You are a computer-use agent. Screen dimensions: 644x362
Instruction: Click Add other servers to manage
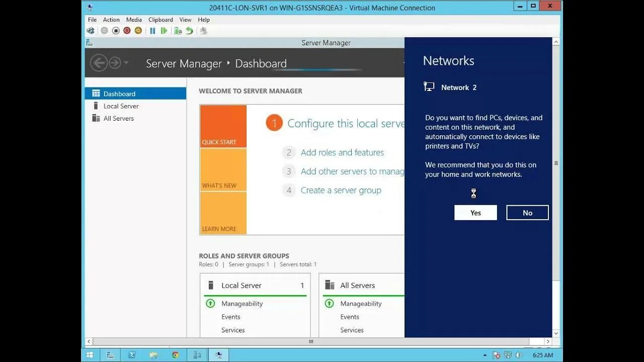coord(352,171)
